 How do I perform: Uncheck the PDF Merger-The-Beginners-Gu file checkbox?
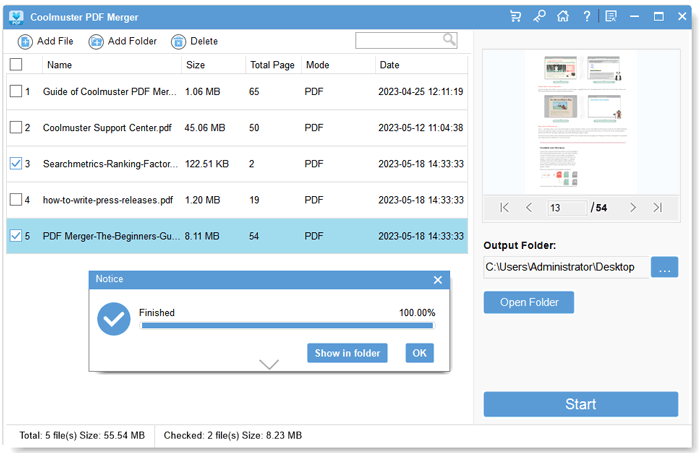[16, 235]
